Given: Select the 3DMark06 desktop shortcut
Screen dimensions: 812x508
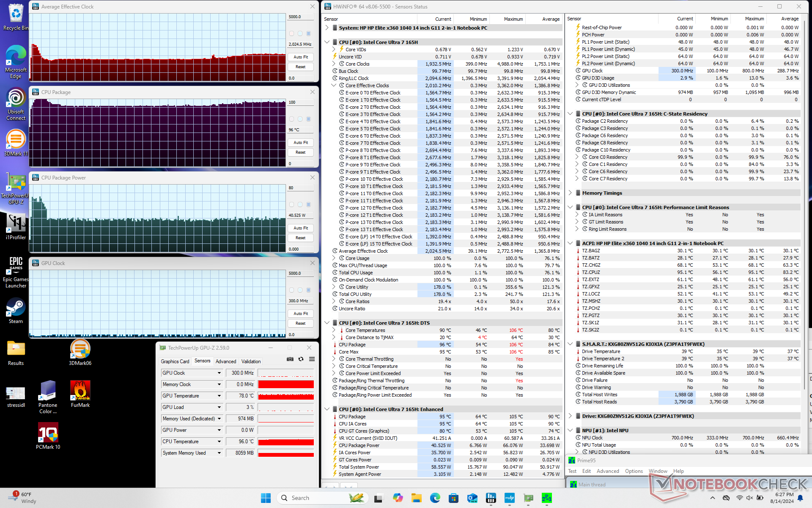Looking at the screenshot, I should click(80, 353).
